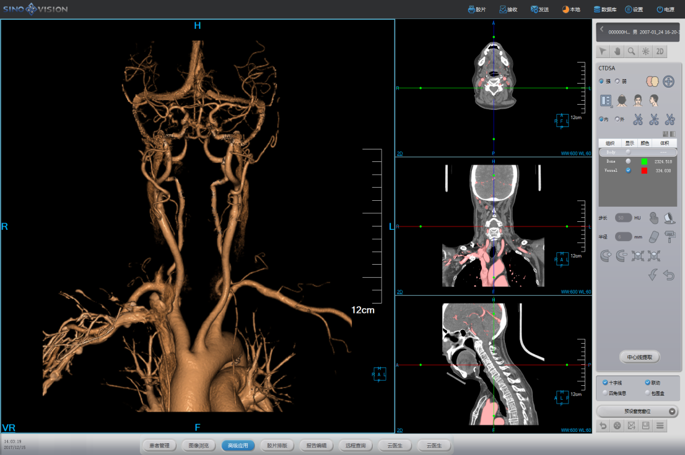
Task: Click the first scissors cut tool
Action: [x=638, y=119]
